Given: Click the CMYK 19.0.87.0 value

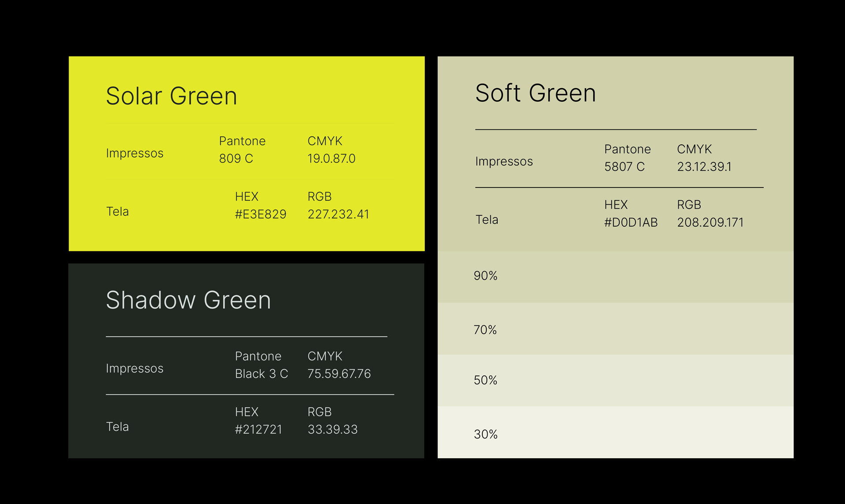Looking at the screenshot, I should point(331,158).
